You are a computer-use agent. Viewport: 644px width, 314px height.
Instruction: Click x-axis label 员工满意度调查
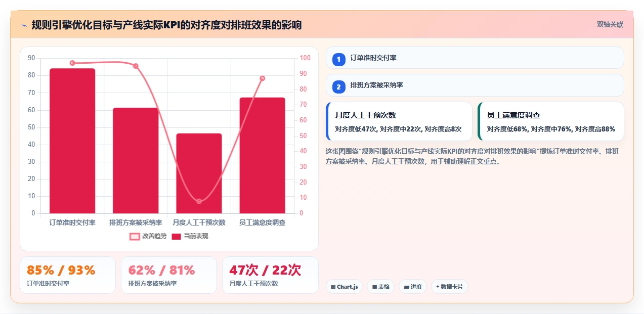pos(262,222)
